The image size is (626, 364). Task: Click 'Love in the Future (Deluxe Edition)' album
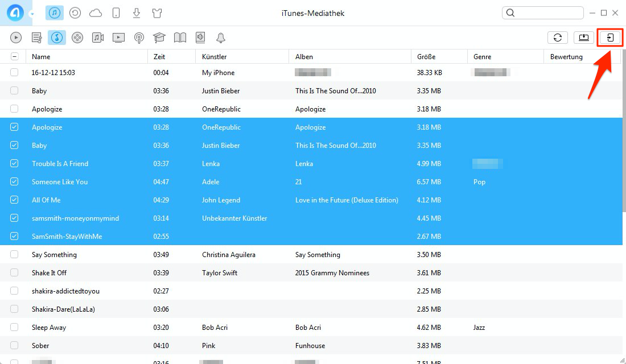point(347,200)
